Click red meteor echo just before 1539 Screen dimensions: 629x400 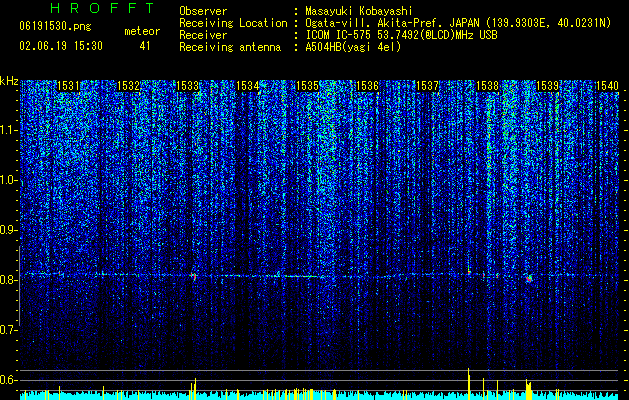coord(529,278)
